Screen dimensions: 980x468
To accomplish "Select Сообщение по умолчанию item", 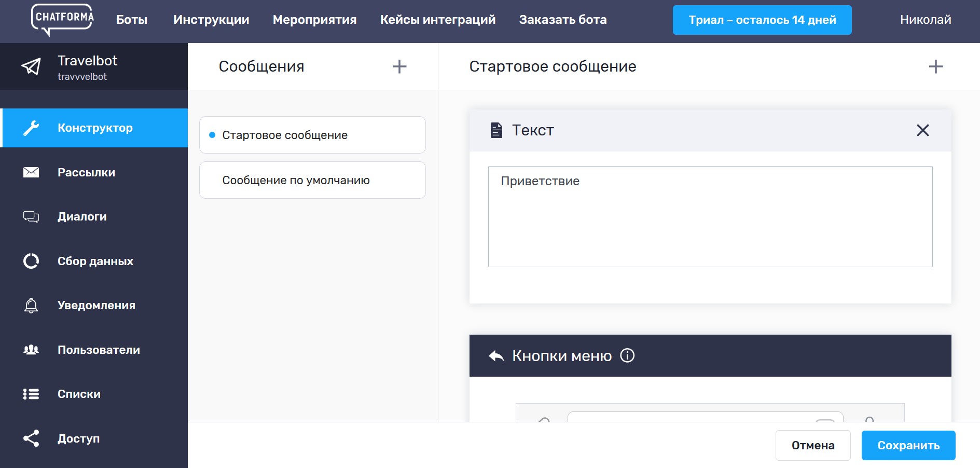I will [312, 180].
